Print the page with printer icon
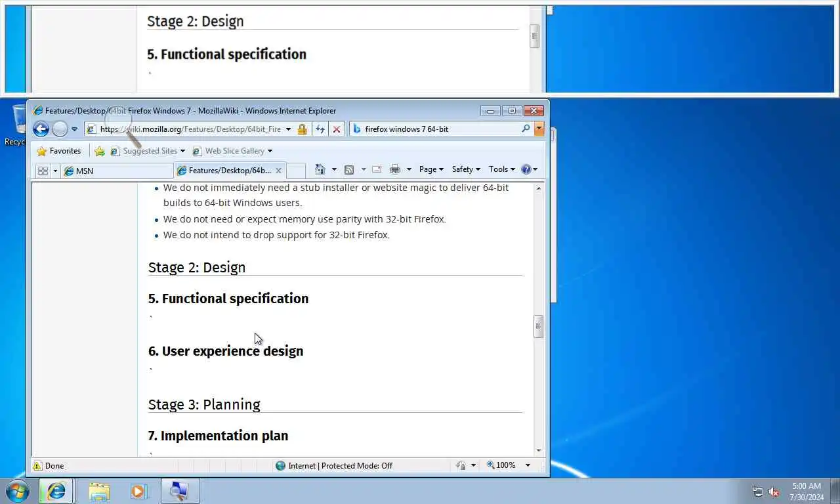Image resolution: width=840 pixels, height=504 pixels. click(x=394, y=169)
